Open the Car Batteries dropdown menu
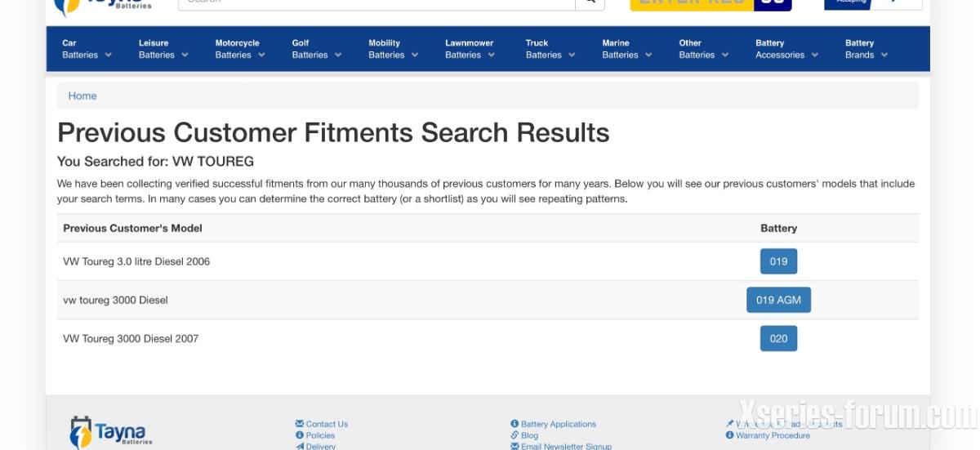The width and height of the screenshot is (980, 450). pos(87,49)
